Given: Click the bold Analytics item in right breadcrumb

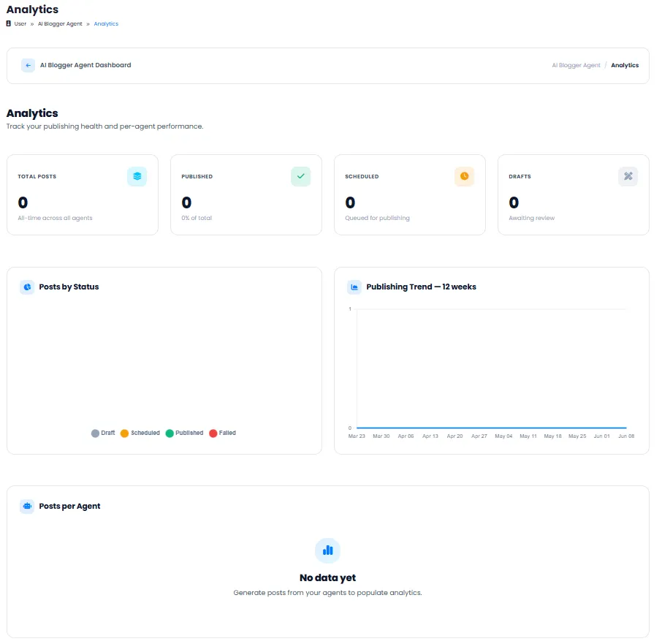Looking at the screenshot, I should tap(625, 66).
